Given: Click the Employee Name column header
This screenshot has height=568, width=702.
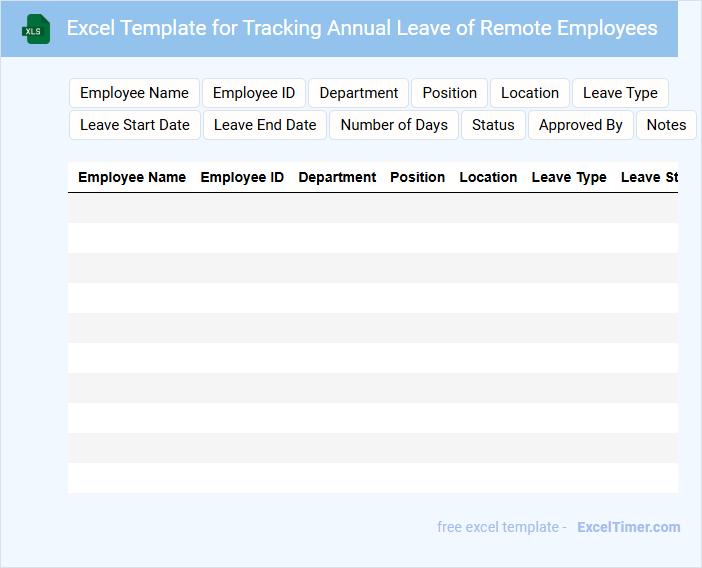Looking at the screenshot, I should point(132,177).
